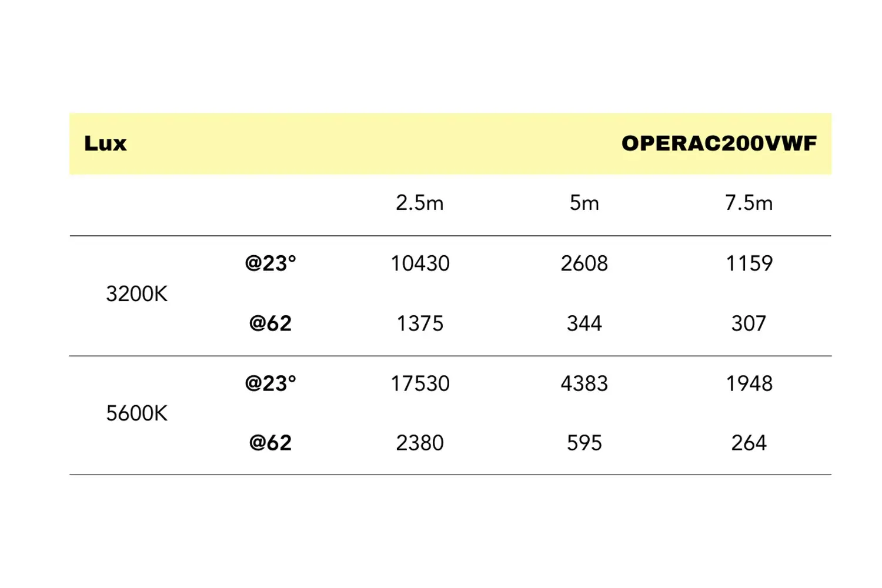
Task: Click the @23° label under 5600K
Action: 270,383
